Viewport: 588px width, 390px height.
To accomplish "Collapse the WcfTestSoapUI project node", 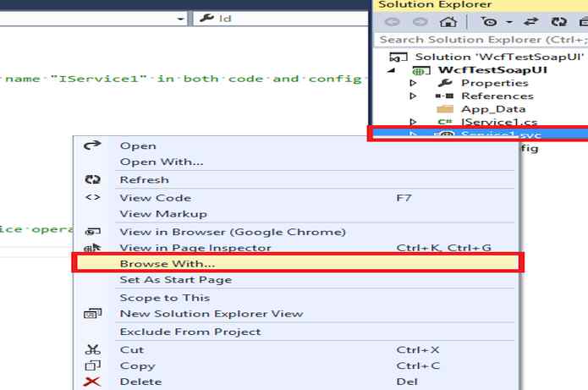I will [391, 70].
